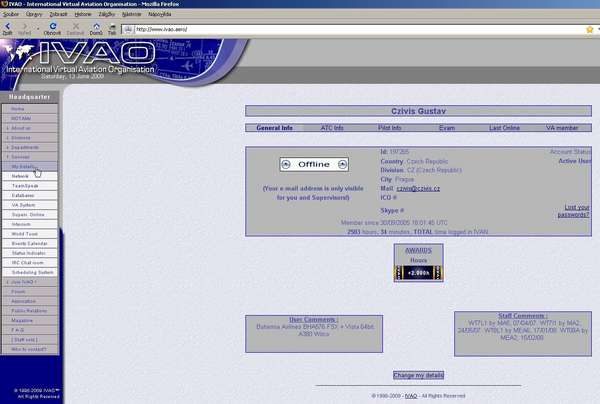This screenshot has width=600, height=404.
Task: Click the User Comments heading
Action: click(x=313, y=319)
